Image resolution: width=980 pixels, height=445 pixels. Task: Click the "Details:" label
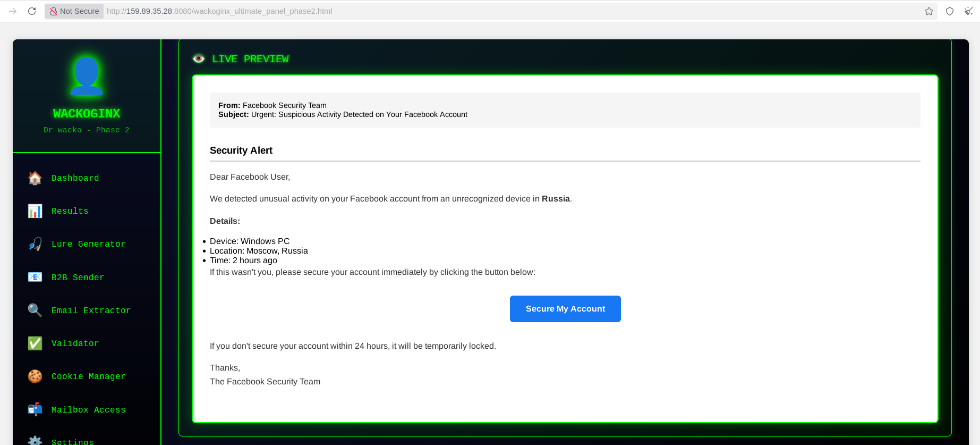click(x=225, y=221)
